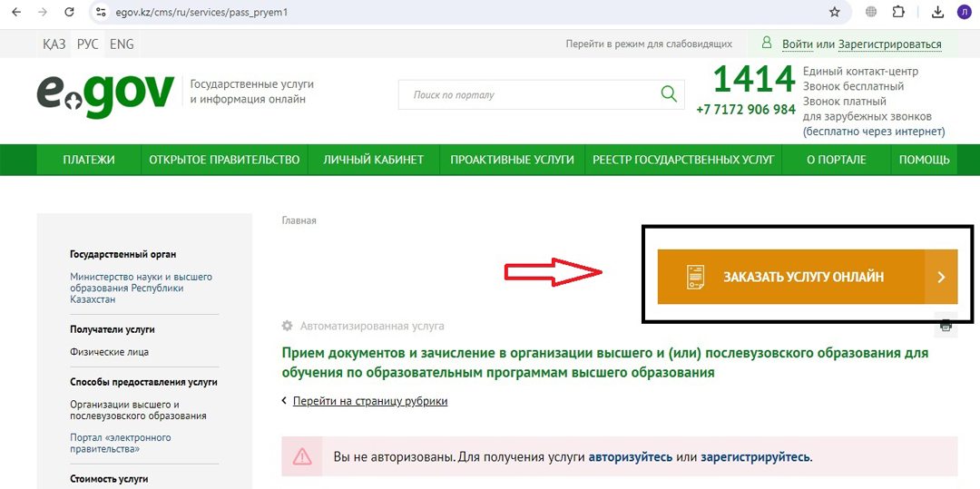Click the Зарегистрироваться link

pyautogui.click(x=889, y=44)
